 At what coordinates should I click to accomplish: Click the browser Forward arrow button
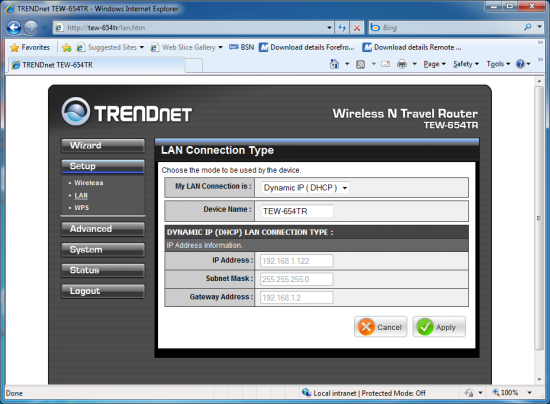(x=31, y=27)
